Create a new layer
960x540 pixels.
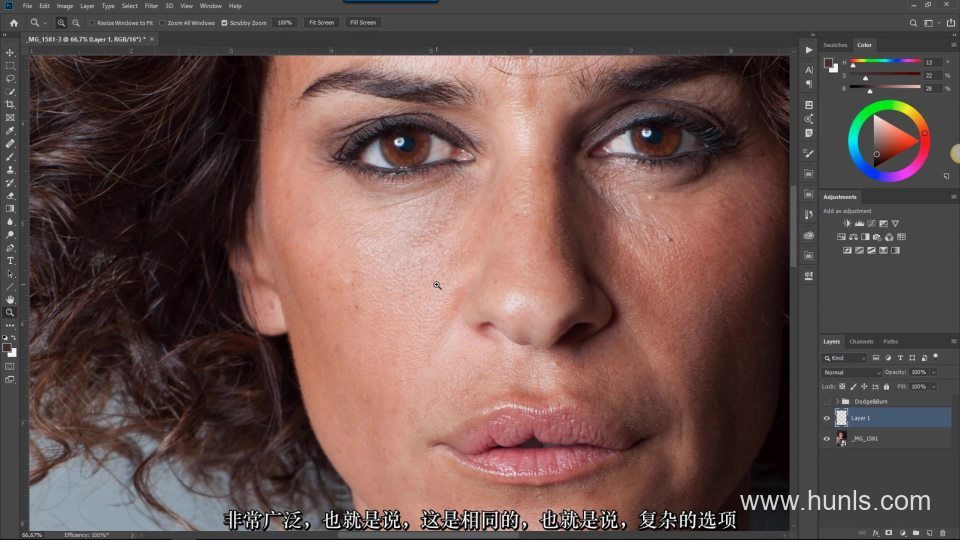click(x=929, y=533)
